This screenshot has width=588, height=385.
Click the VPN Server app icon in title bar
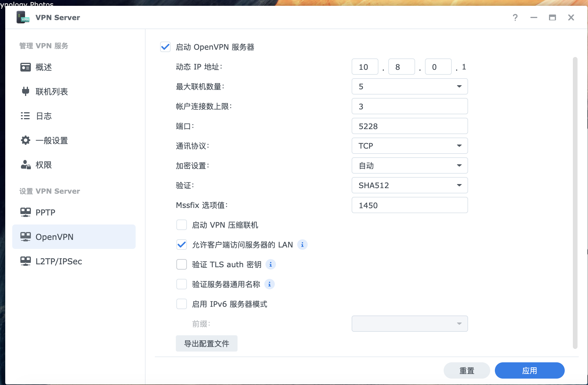pyautogui.click(x=23, y=17)
